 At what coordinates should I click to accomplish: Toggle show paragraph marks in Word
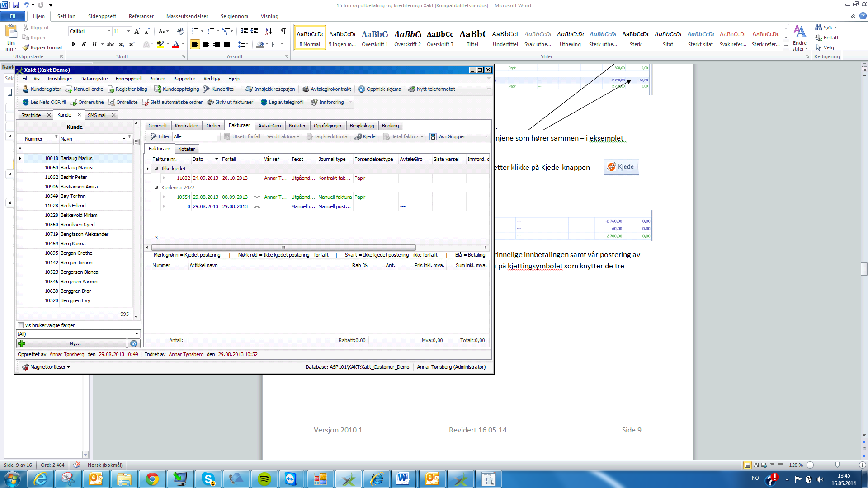283,31
